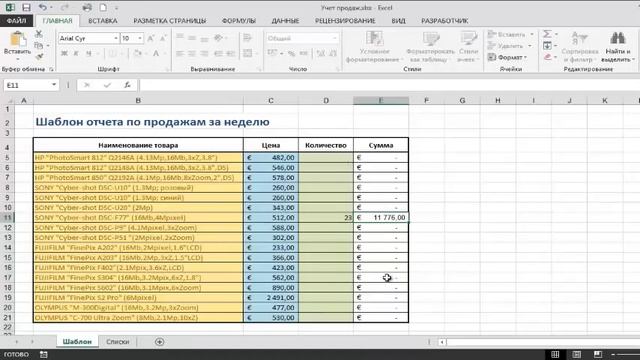Open Сортировка и фильтр dropdown
This screenshot has width=640, height=360.
pyautogui.click(x=580, y=47)
